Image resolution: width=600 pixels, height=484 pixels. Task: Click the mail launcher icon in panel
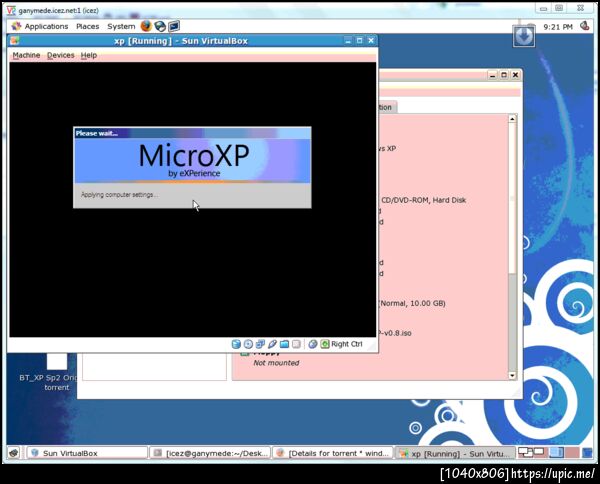(160, 26)
